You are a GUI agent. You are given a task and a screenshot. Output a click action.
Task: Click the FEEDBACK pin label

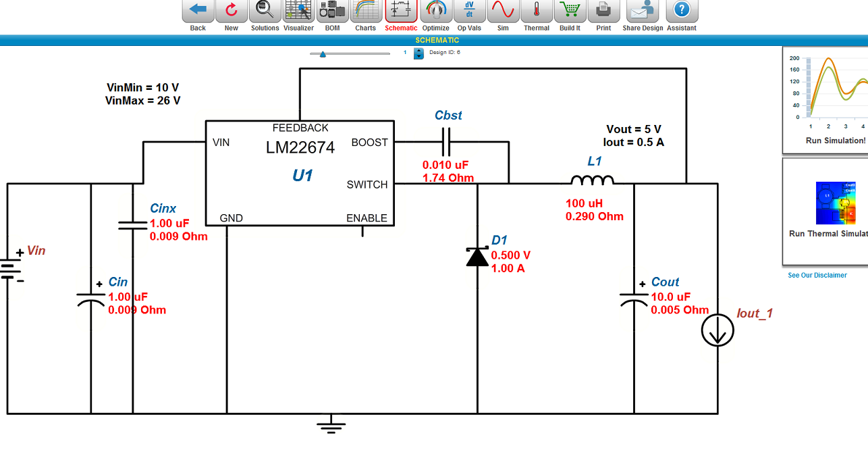300,128
